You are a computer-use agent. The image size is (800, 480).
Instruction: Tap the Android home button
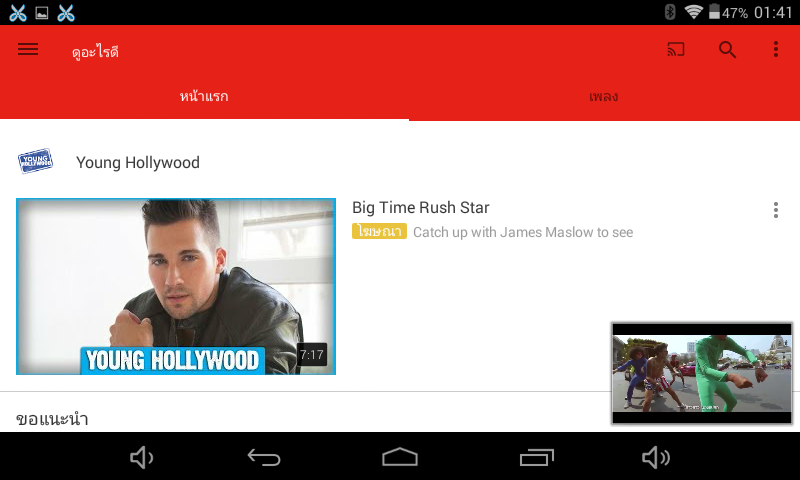point(399,457)
